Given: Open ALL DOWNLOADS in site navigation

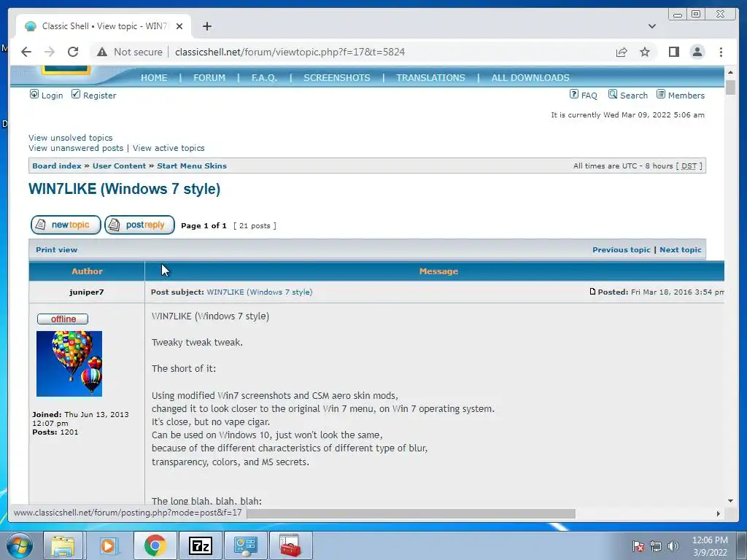Looking at the screenshot, I should (x=530, y=77).
